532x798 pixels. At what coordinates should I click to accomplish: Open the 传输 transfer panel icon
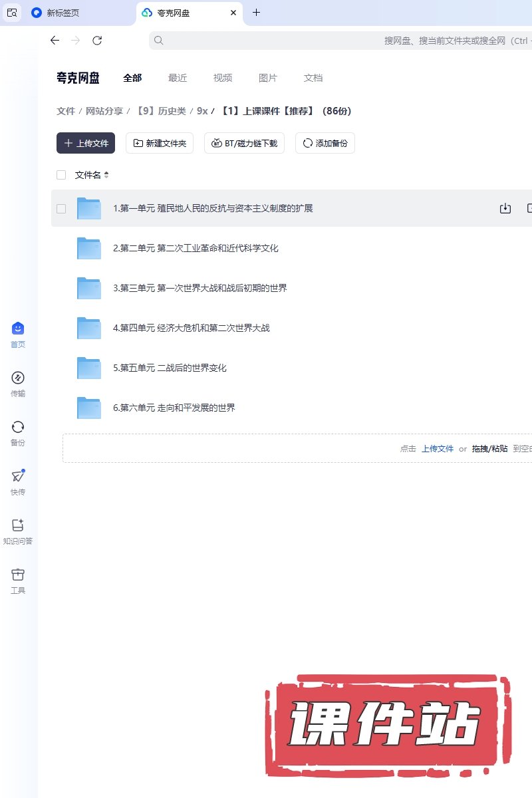pos(18,378)
